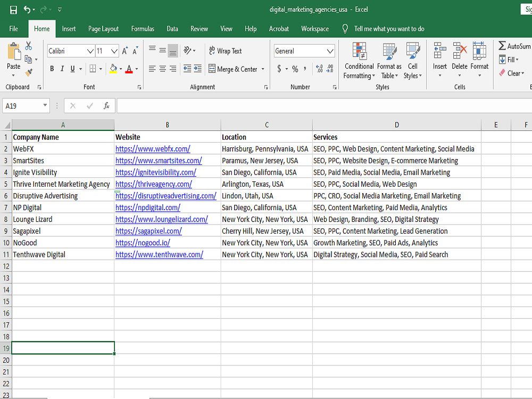Align text left

[x=152, y=69]
